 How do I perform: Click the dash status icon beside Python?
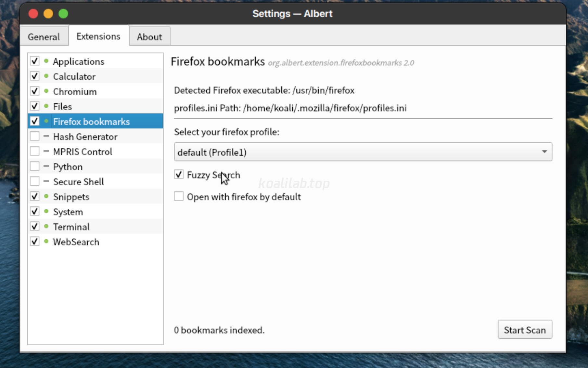tap(46, 166)
